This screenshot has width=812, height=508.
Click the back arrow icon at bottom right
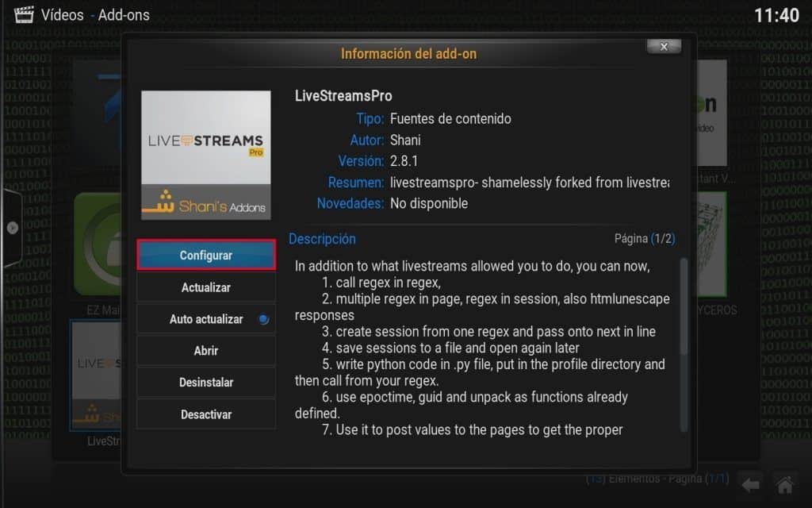750,483
